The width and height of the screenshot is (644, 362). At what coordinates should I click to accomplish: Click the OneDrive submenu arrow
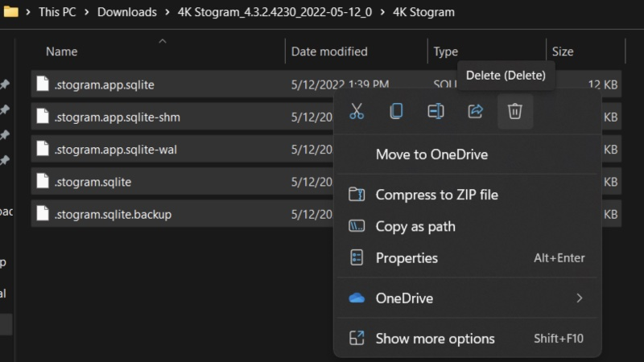tap(579, 298)
